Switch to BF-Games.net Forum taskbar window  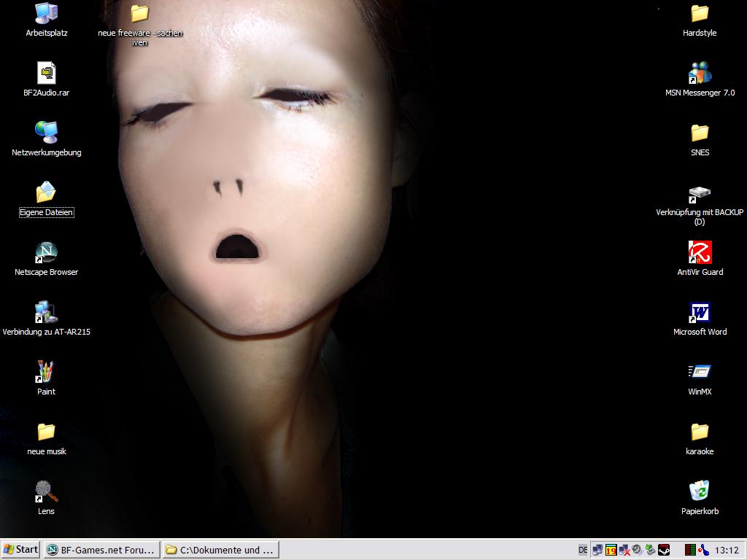tap(101, 550)
